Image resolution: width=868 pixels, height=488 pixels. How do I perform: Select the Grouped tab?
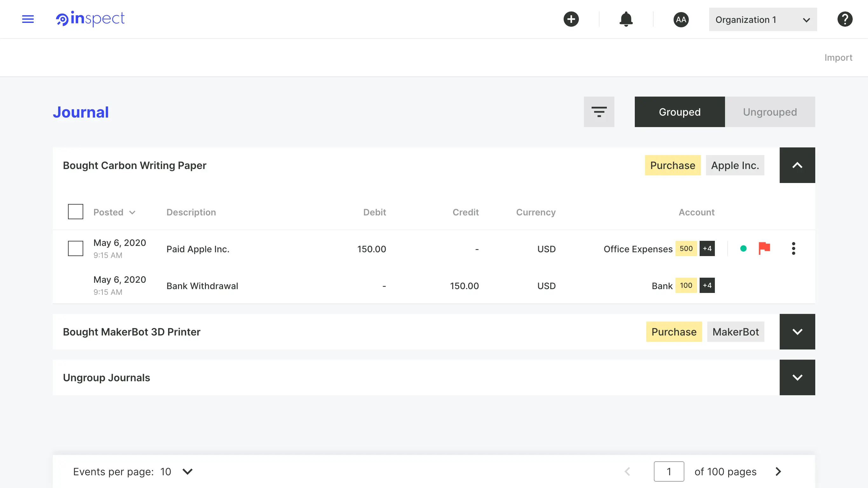[x=679, y=112]
